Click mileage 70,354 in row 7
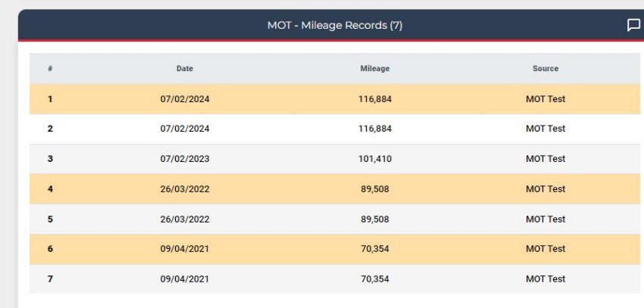 [x=375, y=279]
